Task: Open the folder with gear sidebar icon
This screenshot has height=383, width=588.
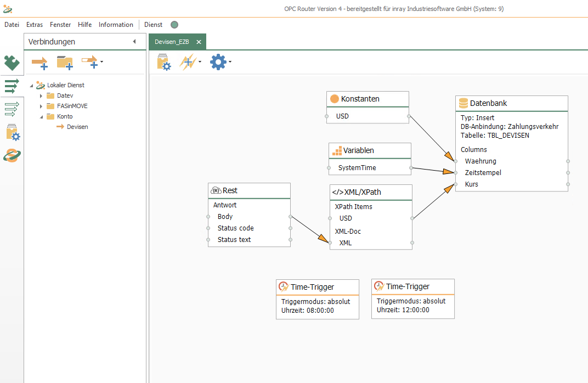Action: coord(13,132)
